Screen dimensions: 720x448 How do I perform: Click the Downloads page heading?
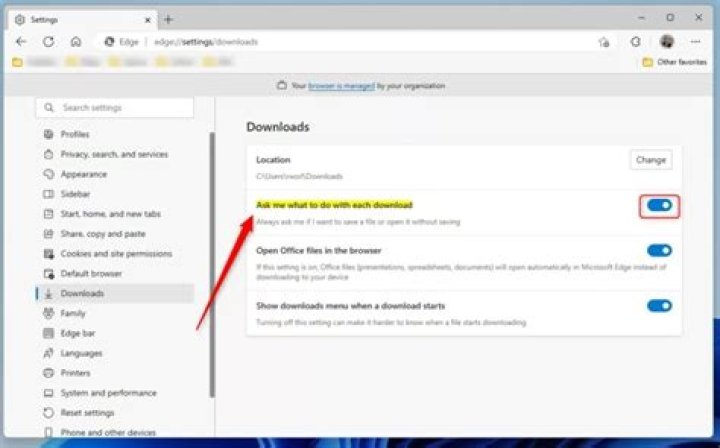pos(278,127)
